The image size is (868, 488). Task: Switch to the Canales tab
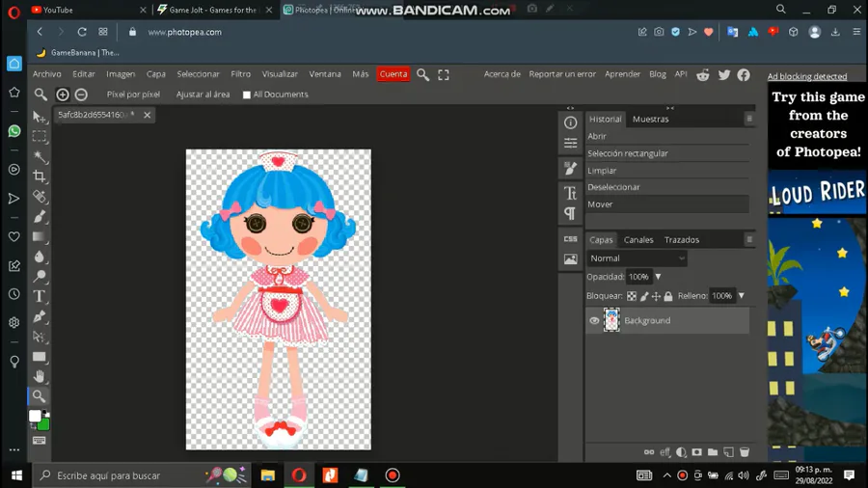(638, 239)
